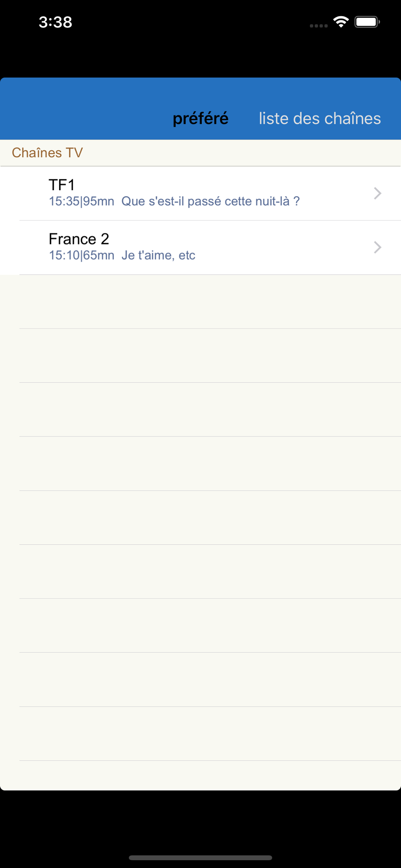Tap program title Je t'aime, etc
Screen dimensions: 401x868
click(x=158, y=255)
